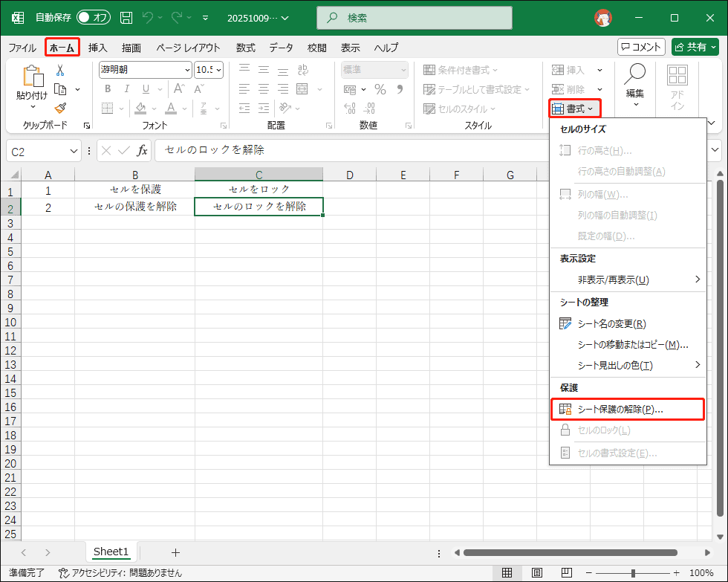Click the percent style icon
The height and width of the screenshot is (582, 728).
(x=380, y=89)
